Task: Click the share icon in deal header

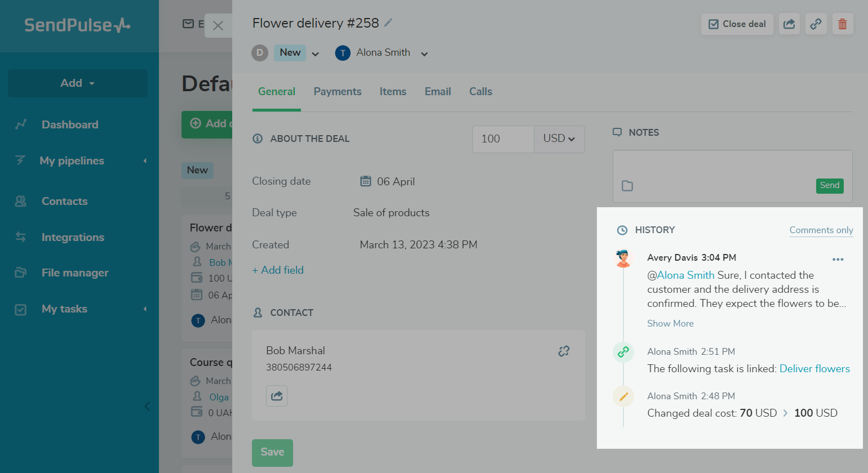Action: point(789,24)
